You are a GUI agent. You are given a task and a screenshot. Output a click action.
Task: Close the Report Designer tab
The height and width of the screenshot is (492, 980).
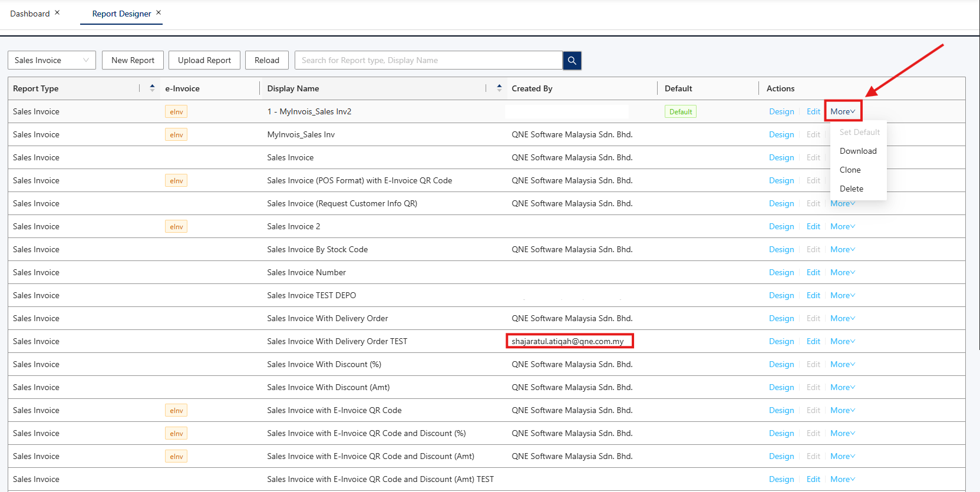[x=159, y=13]
